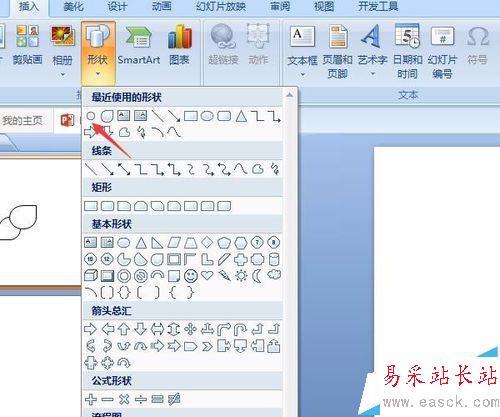Select the rounded rectangle under 矩形

point(107,206)
